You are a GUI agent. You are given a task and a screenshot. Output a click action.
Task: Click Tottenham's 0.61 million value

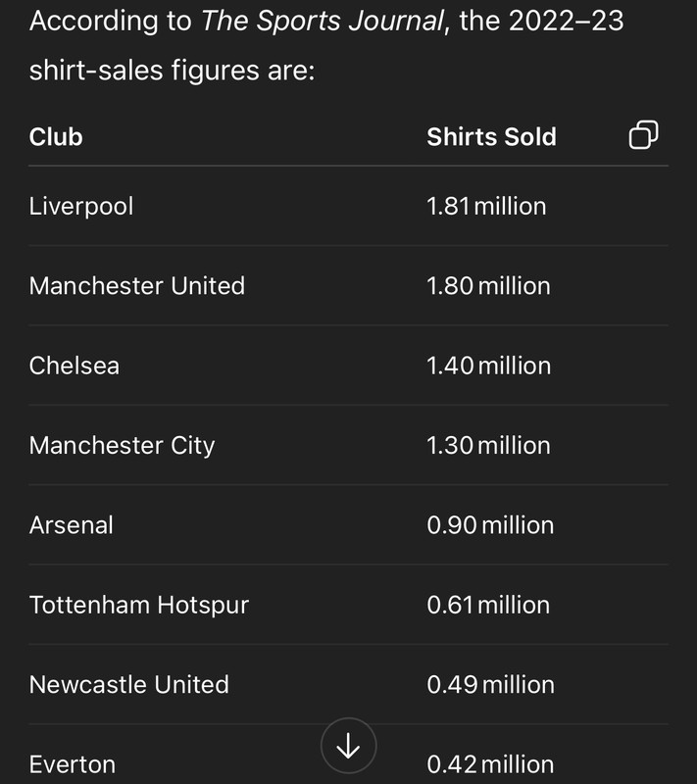click(488, 605)
